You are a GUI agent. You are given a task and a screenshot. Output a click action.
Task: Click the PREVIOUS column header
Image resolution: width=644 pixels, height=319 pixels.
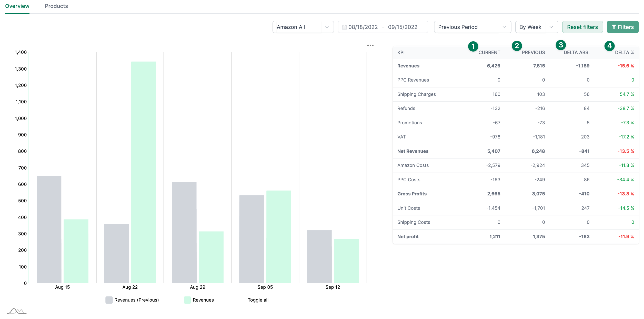click(533, 53)
